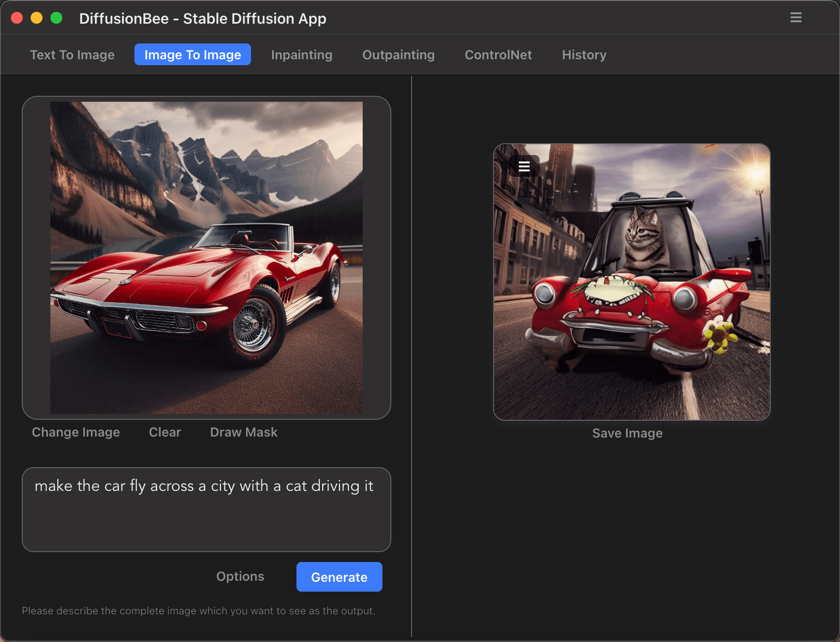Save the generated image via Save Image
This screenshot has height=642, width=840.
pos(627,433)
